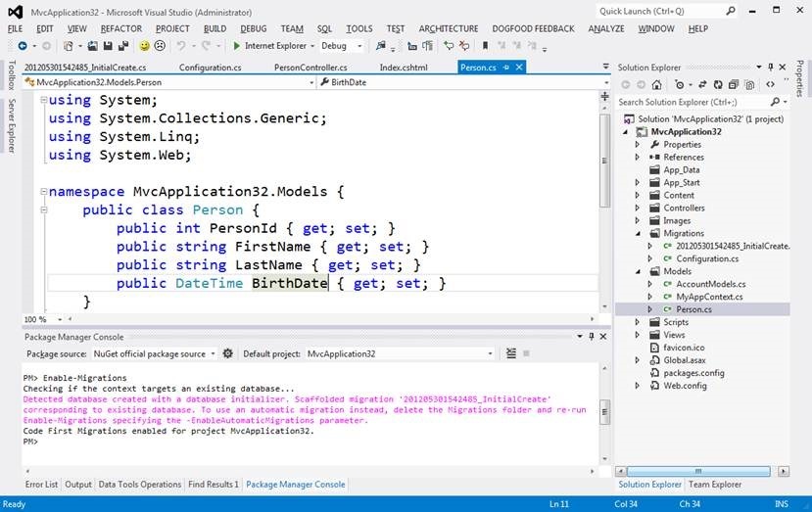Start debugging with the green play arrow
The image size is (812, 512).
tap(237, 46)
